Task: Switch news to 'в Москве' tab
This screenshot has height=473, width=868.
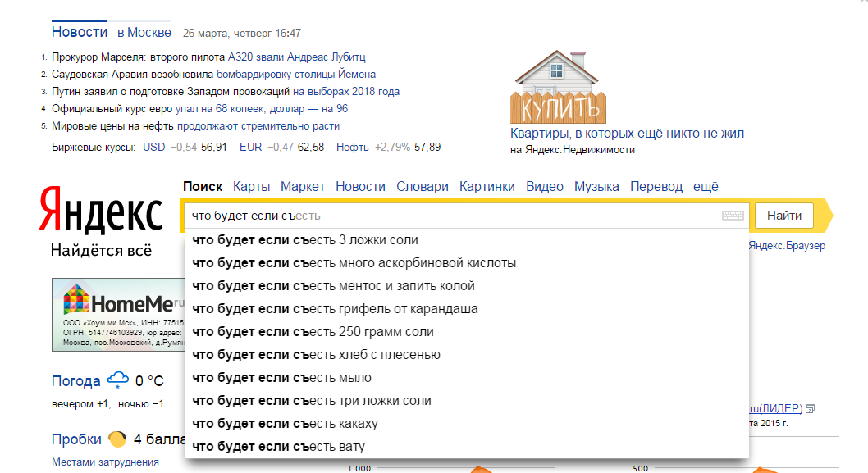Action: coord(144,33)
